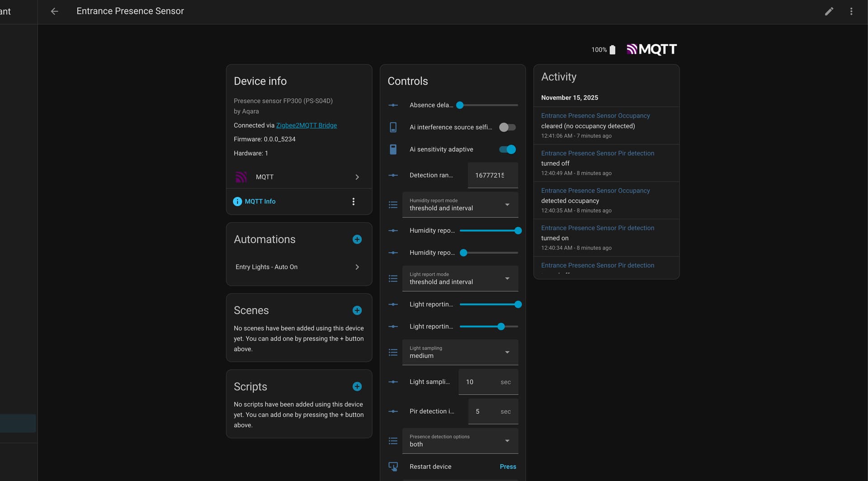Viewport: 868px width, 481px height.
Task: Click the list icon beside Presence detection options
Action: pyautogui.click(x=393, y=441)
